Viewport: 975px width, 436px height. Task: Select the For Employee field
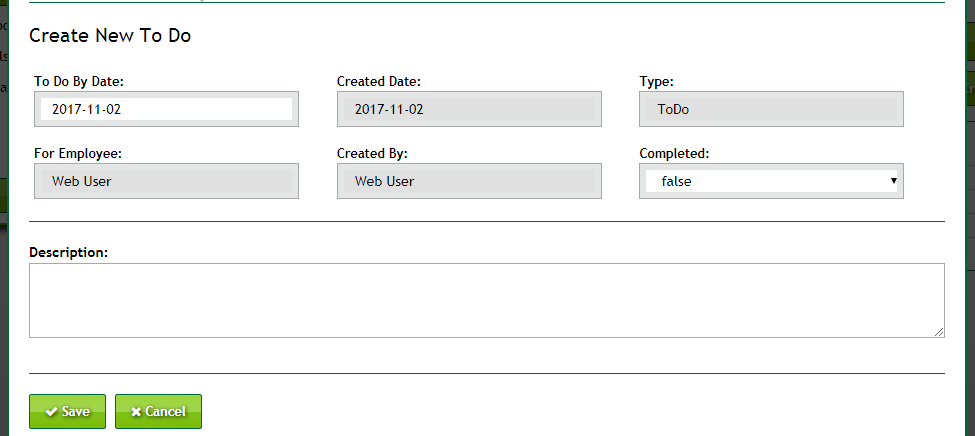(x=166, y=181)
